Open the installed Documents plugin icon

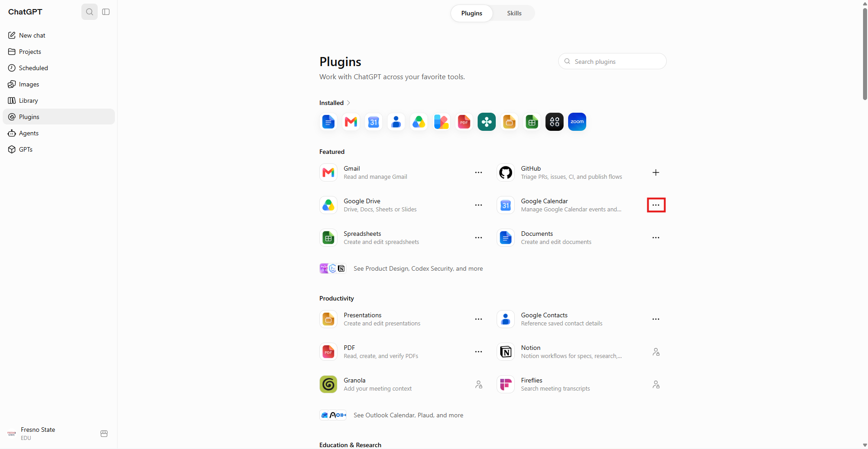click(x=328, y=122)
